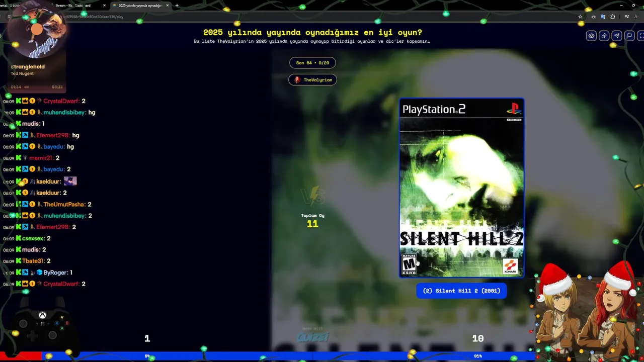Click chat message 'muhendisbibey: 2'
The image size is (644, 362).
48,216
